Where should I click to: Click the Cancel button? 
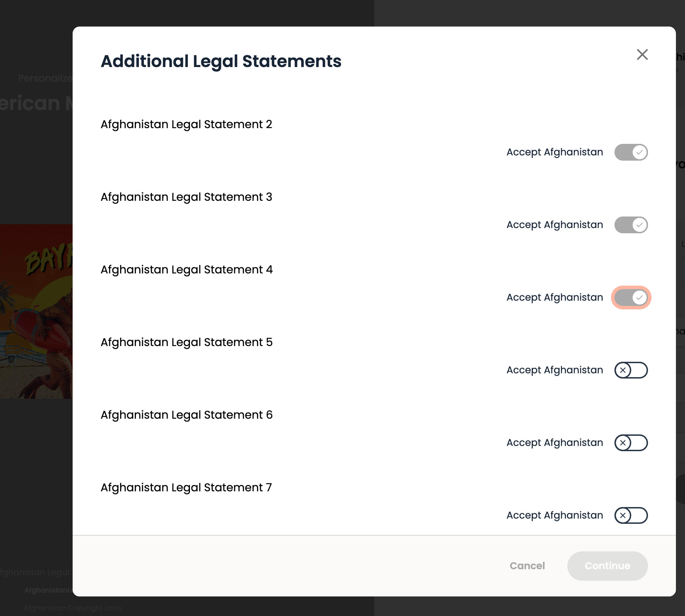[527, 566]
